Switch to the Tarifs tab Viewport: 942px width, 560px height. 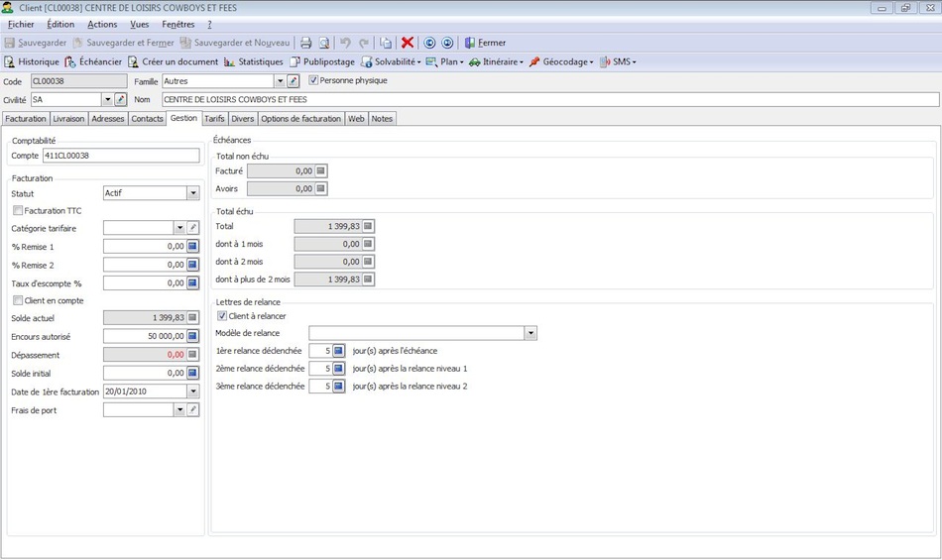[x=214, y=119]
